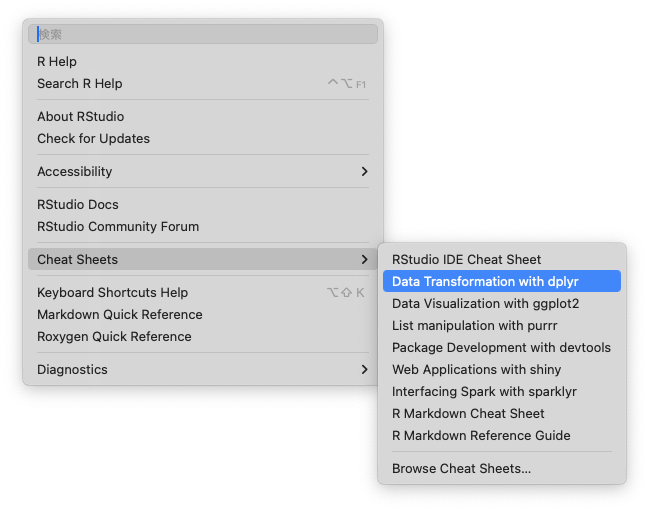Select Search R Help menu item

[x=80, y=84]
